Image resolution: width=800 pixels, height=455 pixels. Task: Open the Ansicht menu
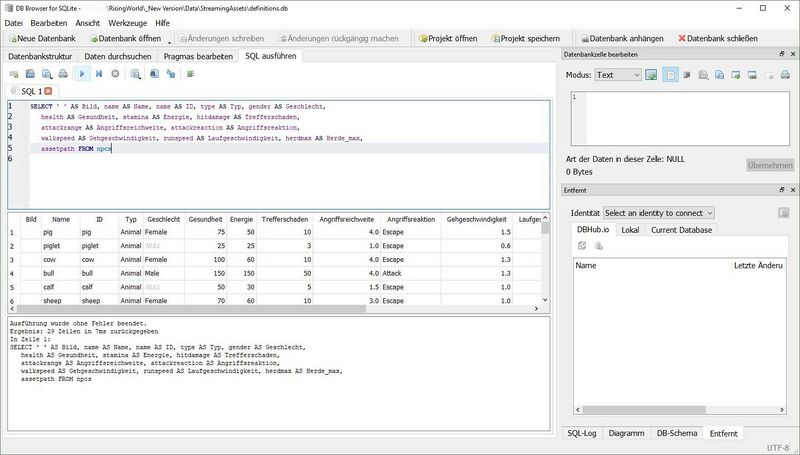(88, 23)
